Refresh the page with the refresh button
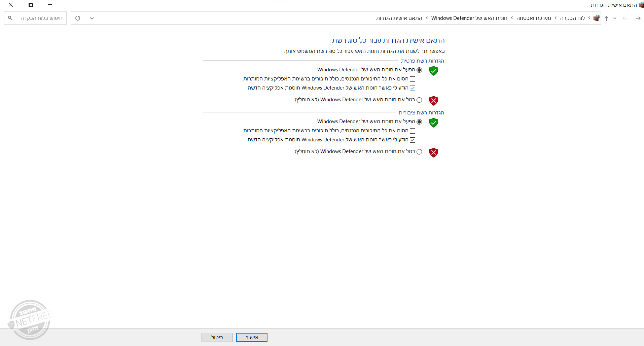The height and width of the screenshot is (346, 644). click(x=78, y=18)
